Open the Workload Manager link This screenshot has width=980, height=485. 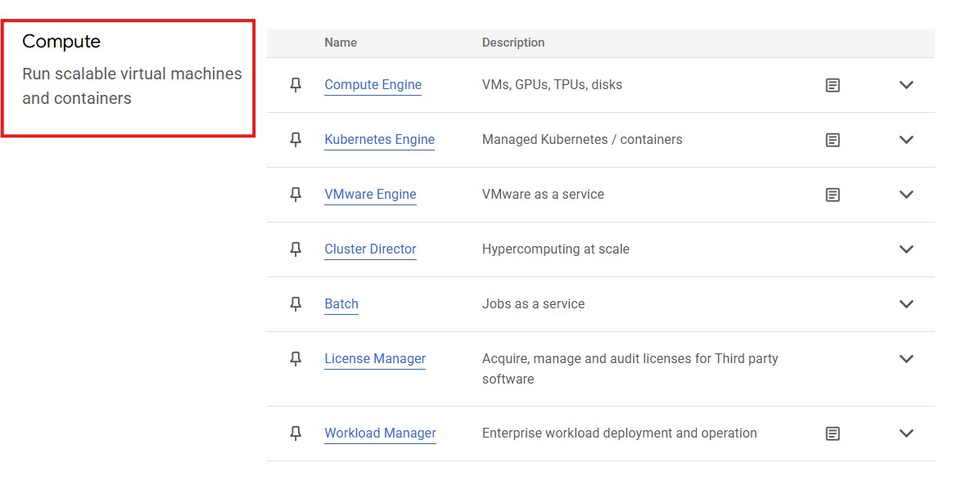pos(380,433)
